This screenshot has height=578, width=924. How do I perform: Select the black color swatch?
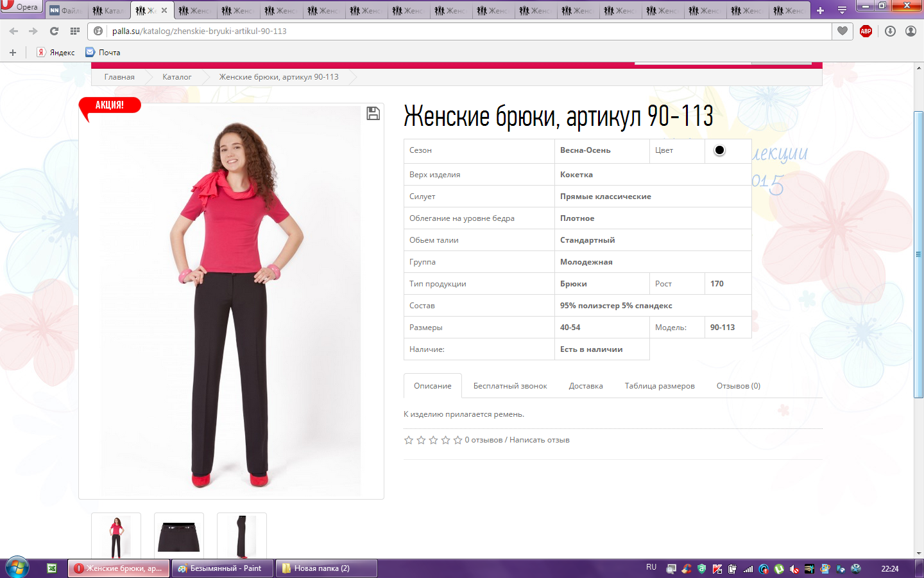click(719, 150)
